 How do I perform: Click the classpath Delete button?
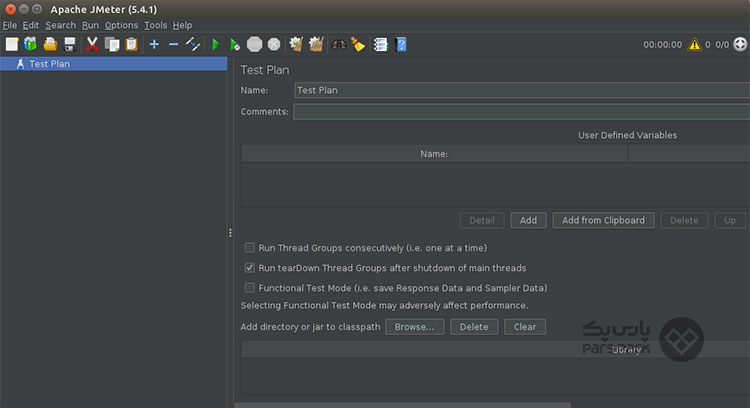click(x=474, y=327)
